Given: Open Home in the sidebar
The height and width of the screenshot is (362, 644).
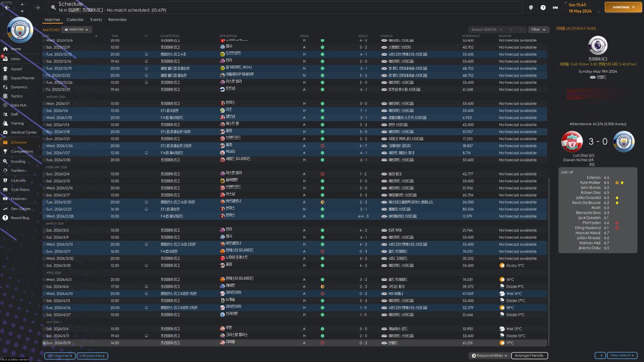Looking at the screenshot, I should (x=16, y=49).
